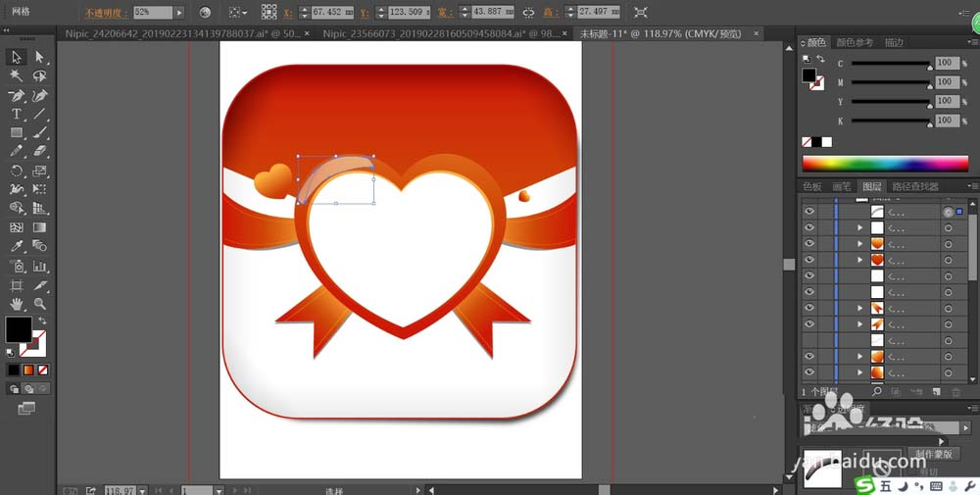This screenshot has height=495, width=980.
Task: Click the Recolor Artwork wheel icon
Action: tap(205, 12)
